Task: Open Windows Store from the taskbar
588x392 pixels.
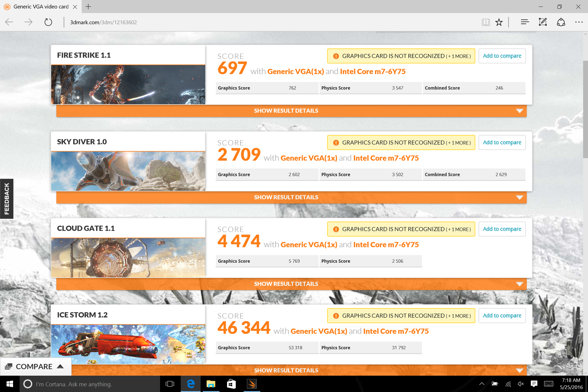Action: [x=231, y=384]
